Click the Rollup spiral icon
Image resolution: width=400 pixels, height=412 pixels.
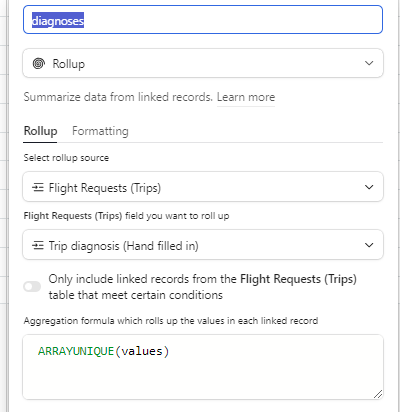click(x=39, y=63)
